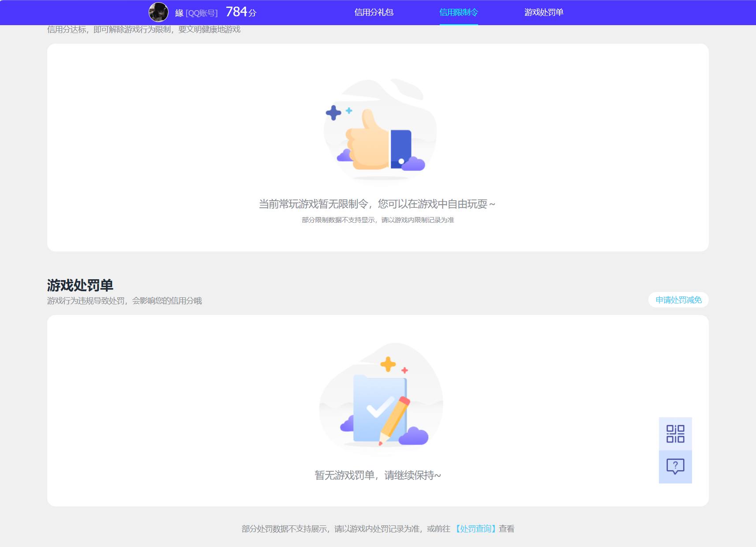Click the username 缘 [QQ账号]
This screenshot has width=756, height=547.
tap(196, 13)
